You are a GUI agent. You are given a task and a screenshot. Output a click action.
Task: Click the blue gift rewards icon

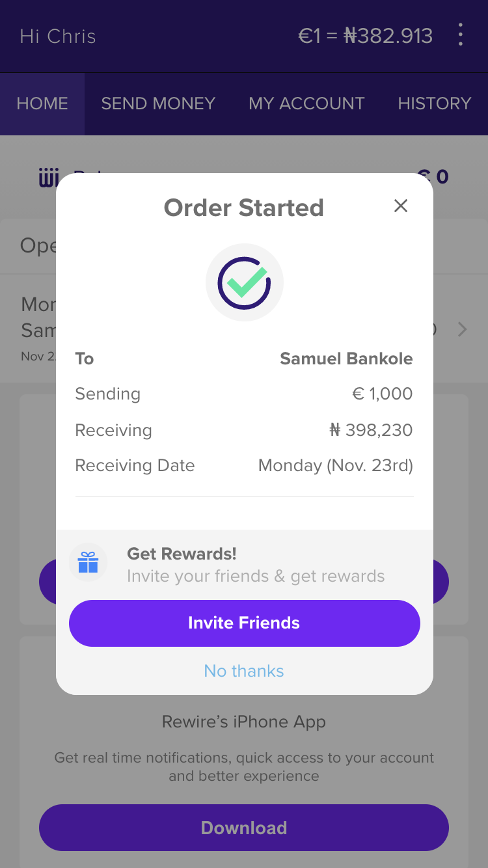click(x=88, y=562)
